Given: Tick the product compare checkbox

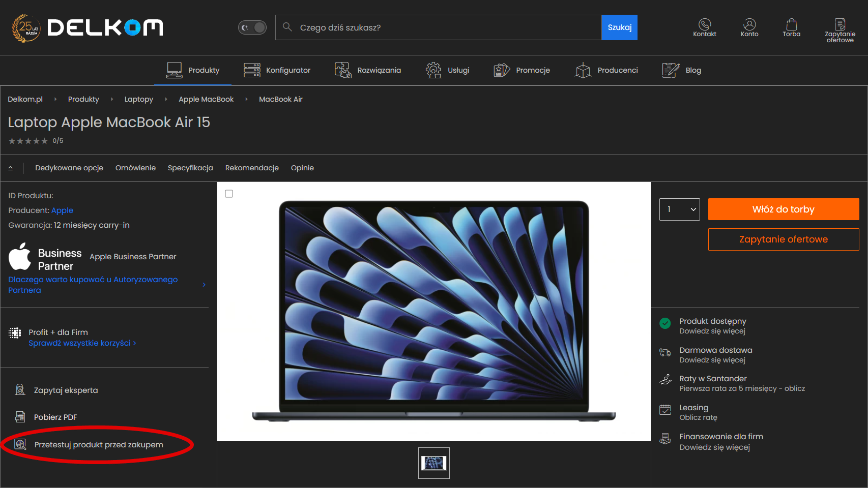Looking at the screenshot, I should click(229, 194).
